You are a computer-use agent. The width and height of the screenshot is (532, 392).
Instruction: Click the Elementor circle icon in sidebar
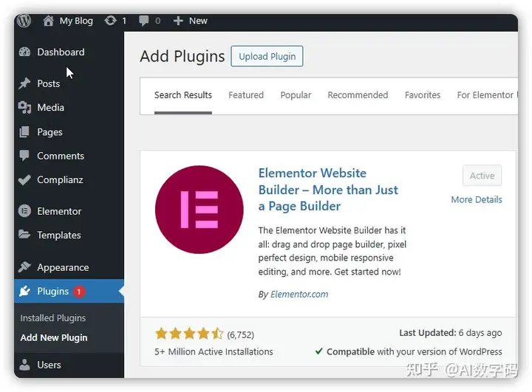click(x=24, y=211)
